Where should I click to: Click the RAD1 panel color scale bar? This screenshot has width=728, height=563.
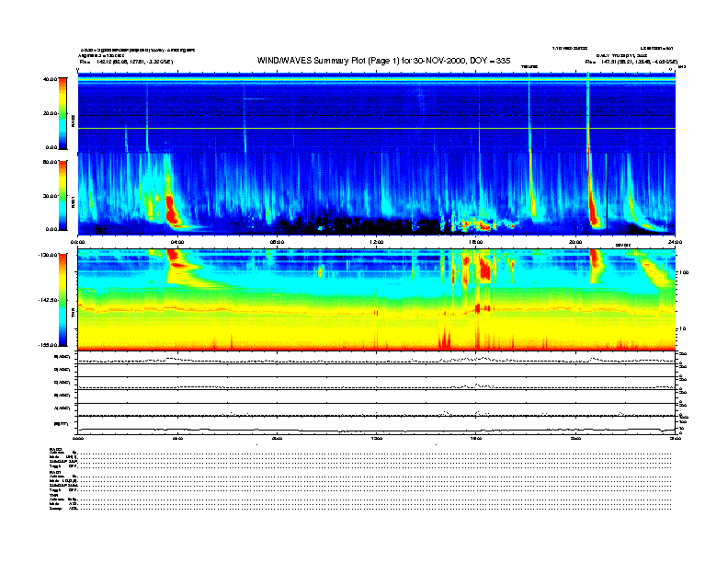coord(63,195)
